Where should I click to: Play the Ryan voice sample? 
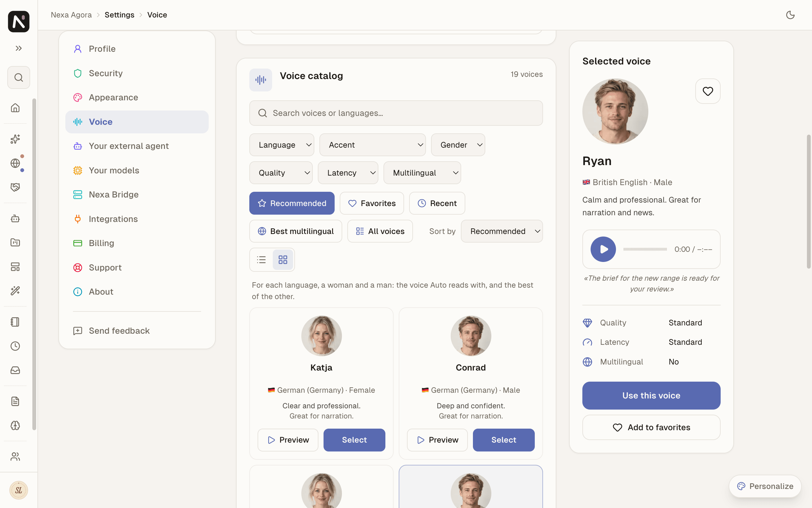tap(603, 249)
